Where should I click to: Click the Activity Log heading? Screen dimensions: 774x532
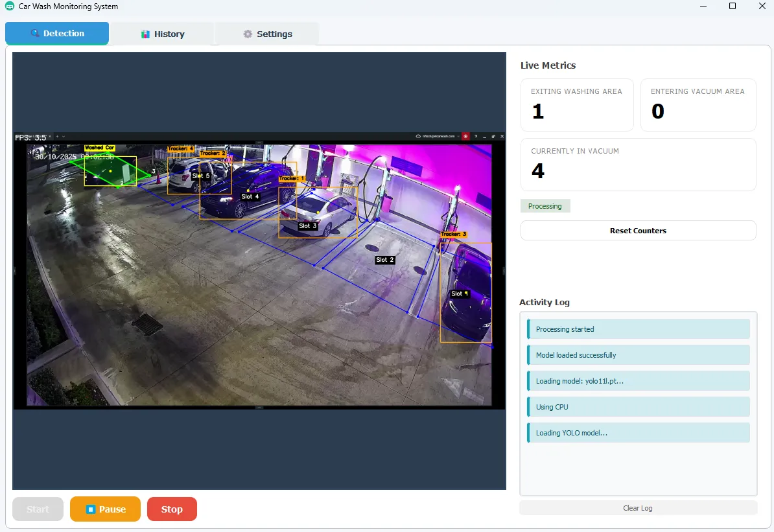tap(545, 302)
